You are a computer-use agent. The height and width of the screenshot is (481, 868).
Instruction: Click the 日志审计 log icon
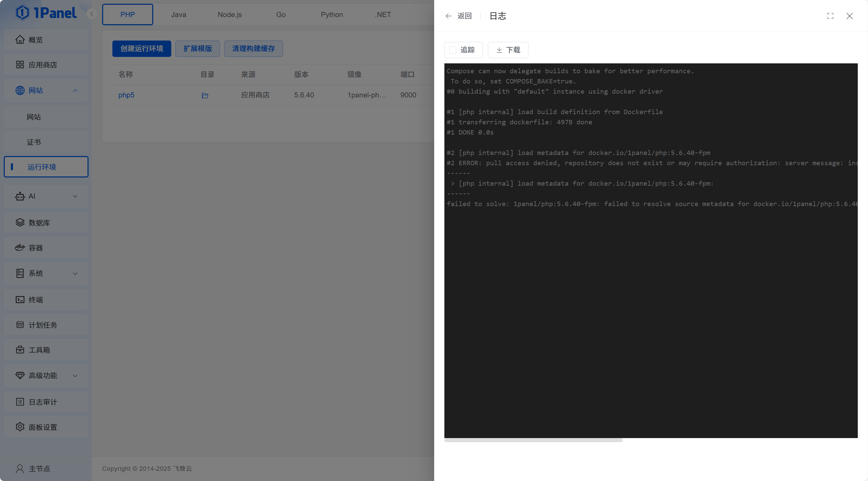20,402
